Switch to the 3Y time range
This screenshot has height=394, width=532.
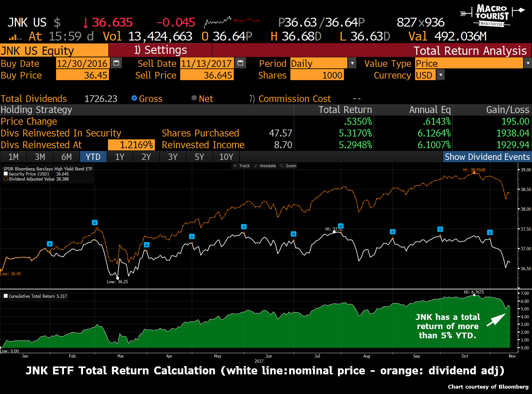point(173,157)
